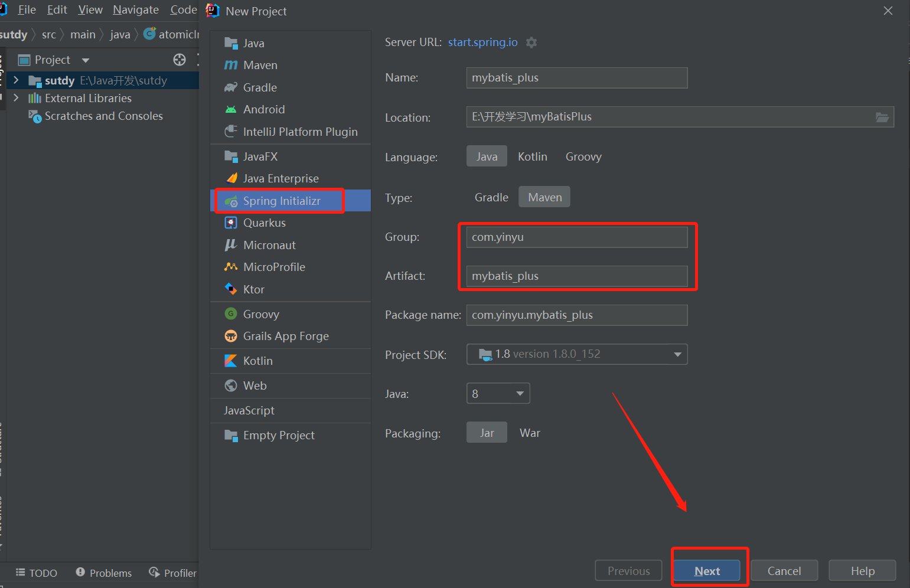910x588 pixels.
Task: Click locate target icon in Project panel
Action: point(180,60)
